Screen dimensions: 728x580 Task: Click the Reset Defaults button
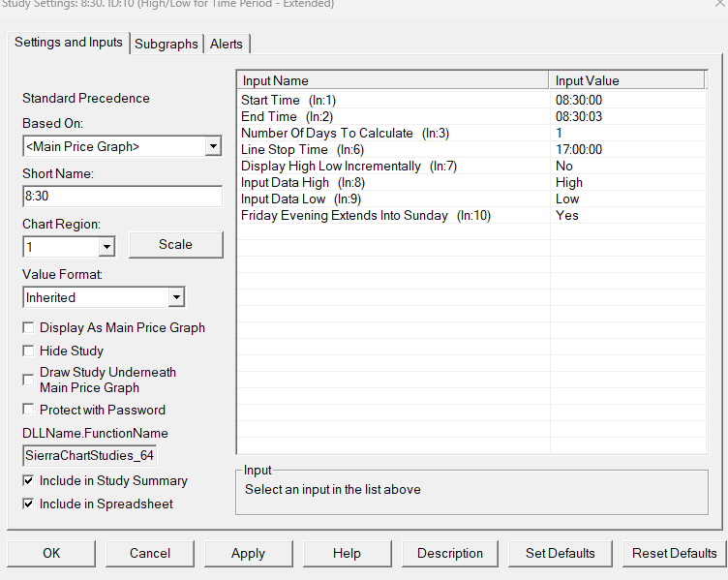pos(674,554)
